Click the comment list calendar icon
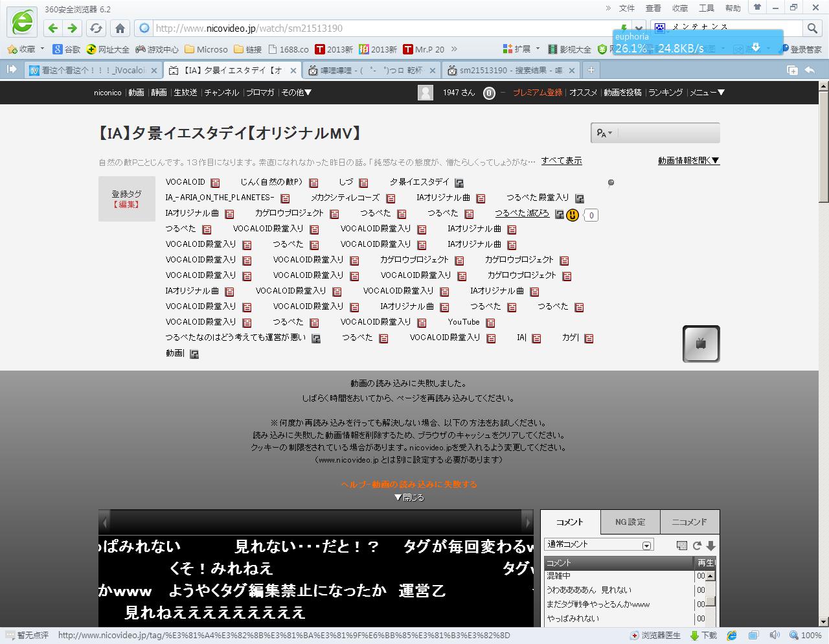The height and width of the screenshot is (644, 829). (681, 546)
